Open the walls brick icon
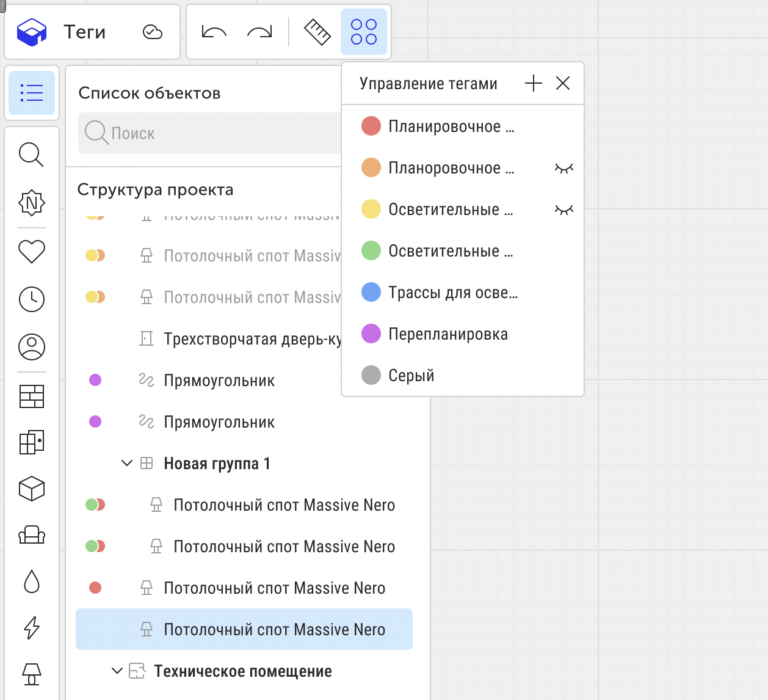This screenshot has width=768, height=700. [32, 396]
